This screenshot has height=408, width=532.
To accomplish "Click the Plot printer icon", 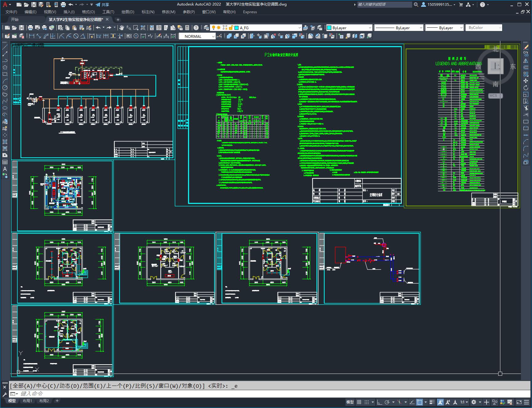I will tap(30, 28).
